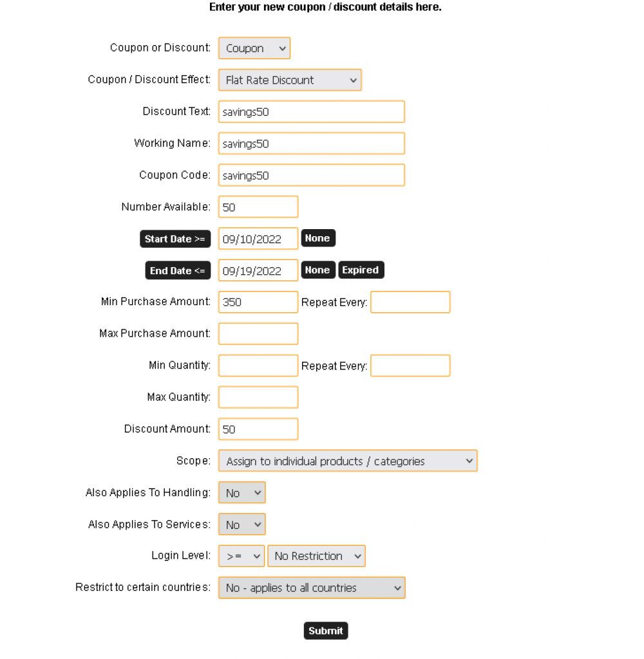
Task: Click into the Coupon Code field
Action: 312,176
